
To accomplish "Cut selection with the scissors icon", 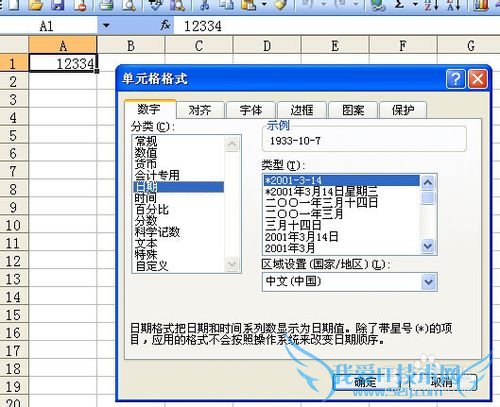I will coord(205,5).
